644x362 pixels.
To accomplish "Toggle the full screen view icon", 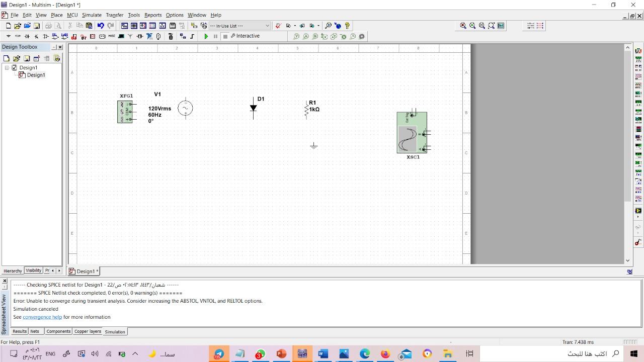I will click(501, 26).
